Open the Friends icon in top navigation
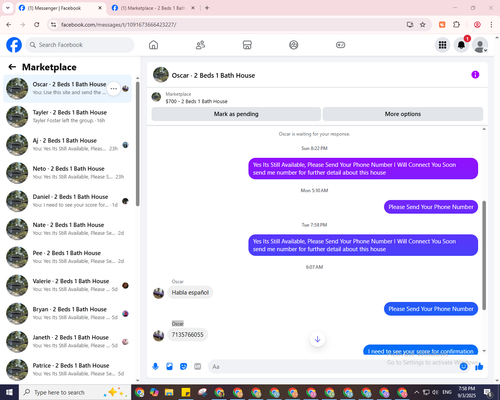500x400 pixels. [200, 45]
